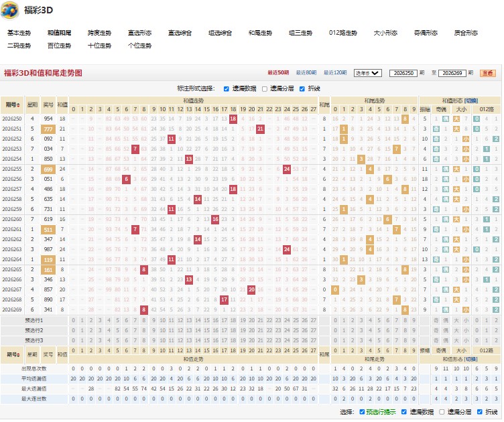Show 最近80期 results
Viewport: 504px width, 422px height.
[x=306, y=73]
